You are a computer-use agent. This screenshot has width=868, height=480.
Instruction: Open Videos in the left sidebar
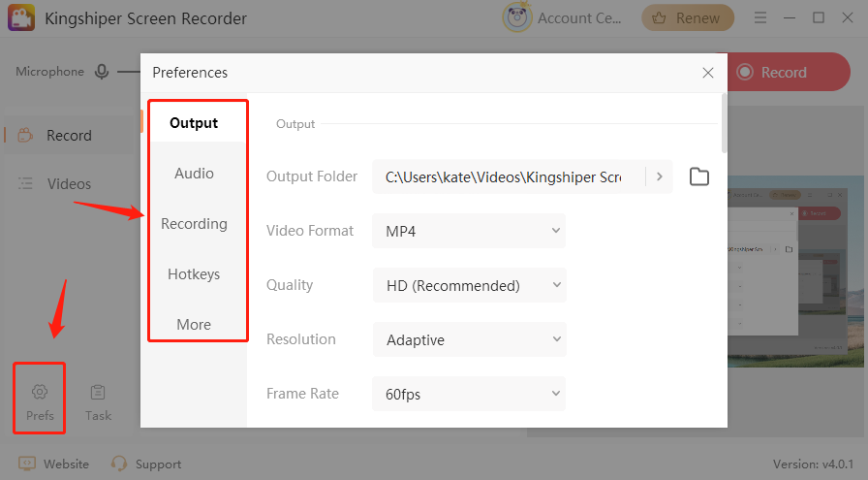[x=71, y=183]
